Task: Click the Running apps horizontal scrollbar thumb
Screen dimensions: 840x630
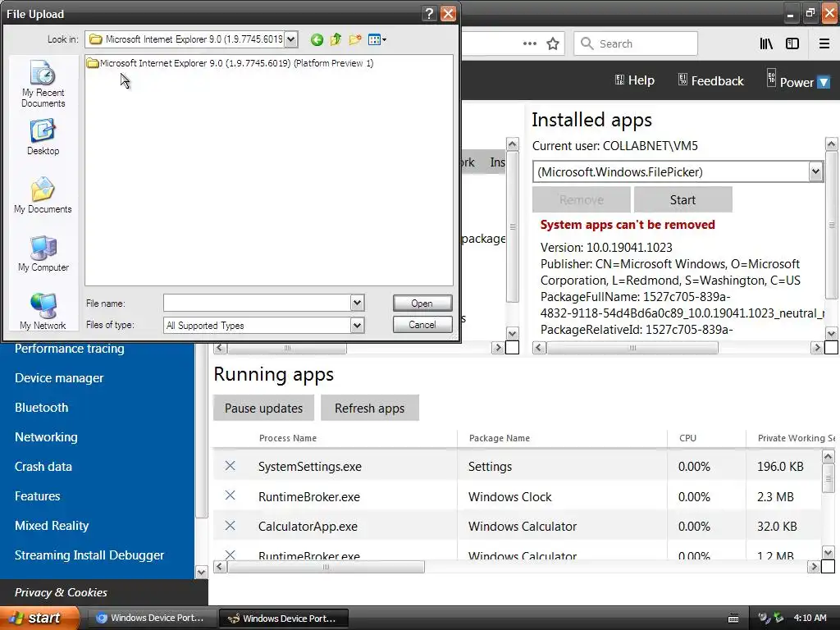Action: click(326, 567)
